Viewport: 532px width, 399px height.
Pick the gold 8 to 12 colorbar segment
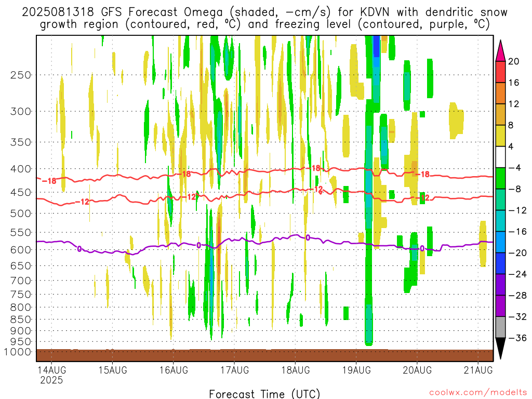tap(500, 115)
